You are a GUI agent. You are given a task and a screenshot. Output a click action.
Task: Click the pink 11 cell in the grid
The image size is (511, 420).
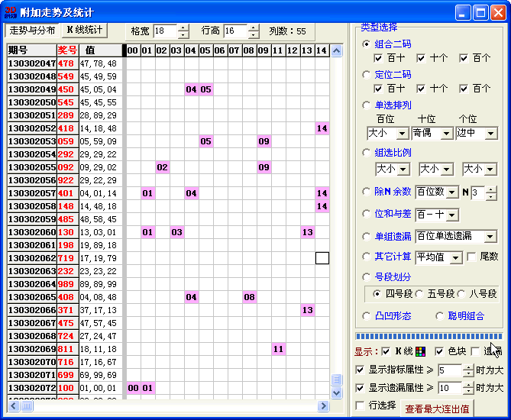pos(278,349)
